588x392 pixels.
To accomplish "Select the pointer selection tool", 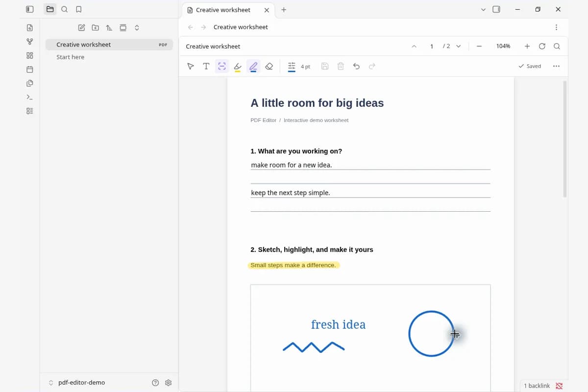I will click(x=191, y=66).
